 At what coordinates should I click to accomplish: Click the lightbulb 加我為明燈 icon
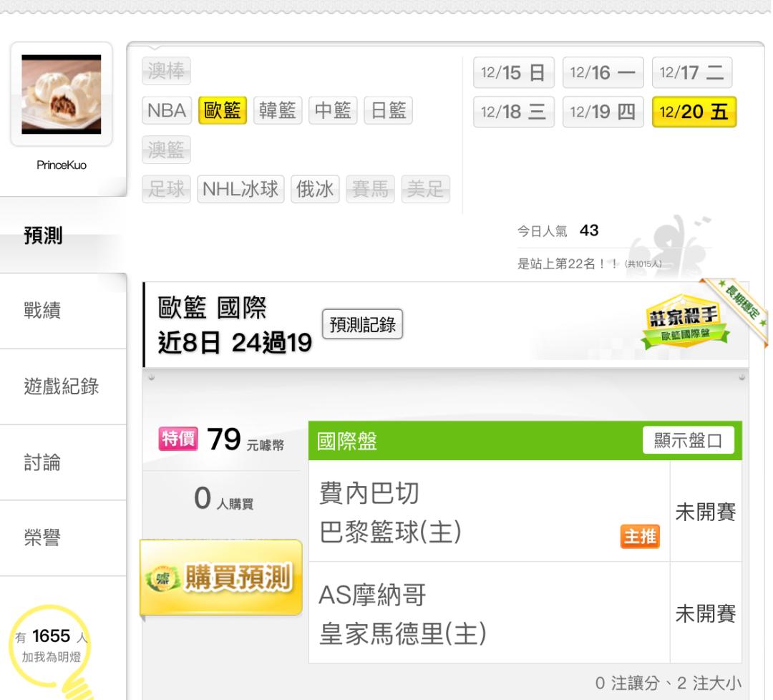[51, 651]
